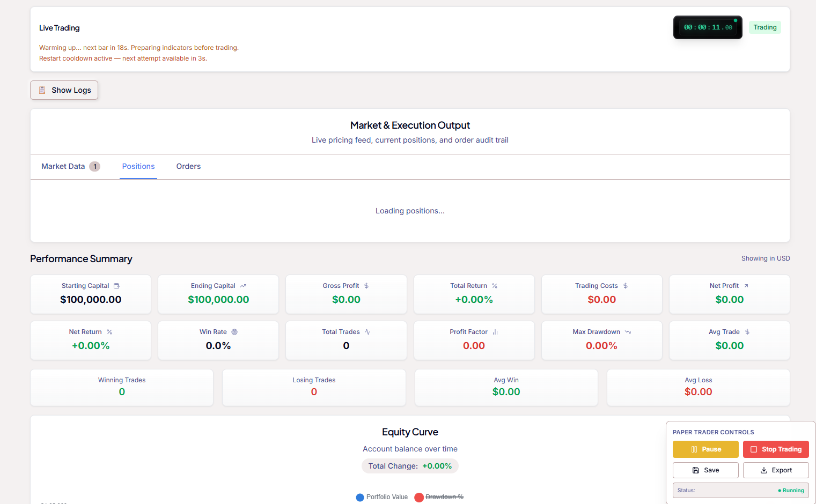Expand the logs with Show Logs
Viewport: 816px width, 504px height.
64,90
